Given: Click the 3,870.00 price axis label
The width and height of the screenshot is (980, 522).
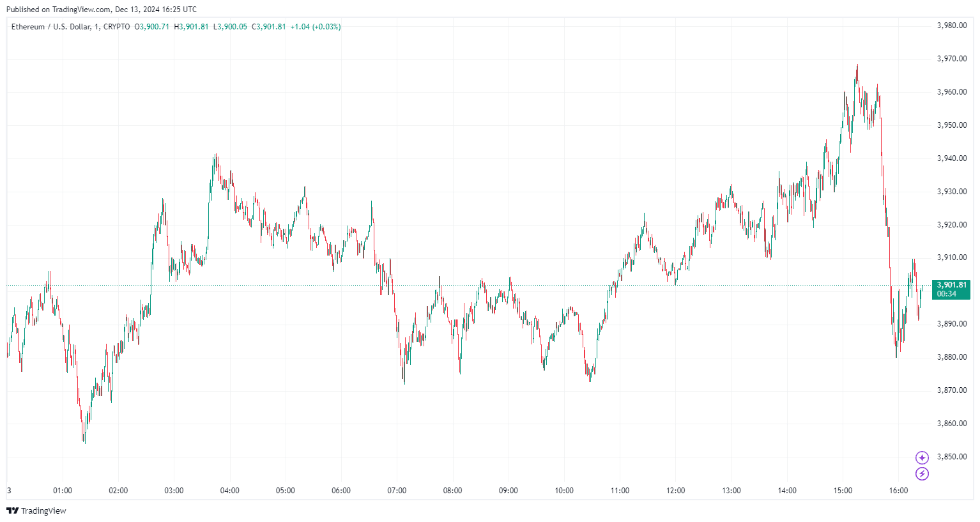Looking at the screenshot, I should (x=952, y=390).
